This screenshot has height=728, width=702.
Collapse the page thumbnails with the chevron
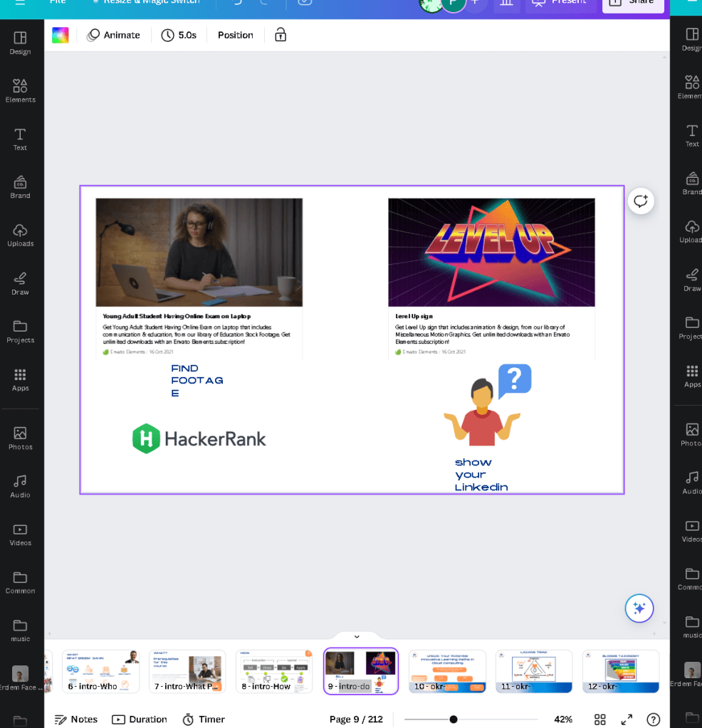(x=357, y=636)
